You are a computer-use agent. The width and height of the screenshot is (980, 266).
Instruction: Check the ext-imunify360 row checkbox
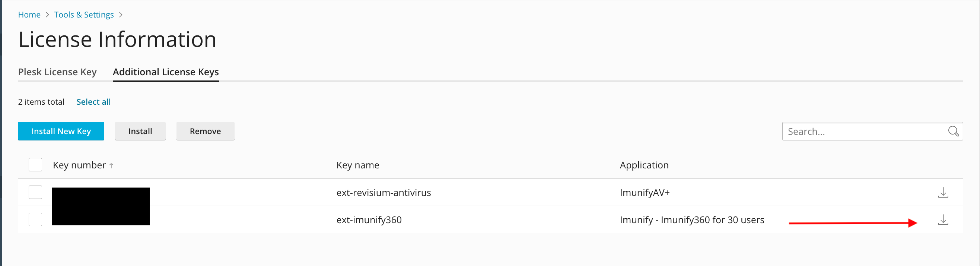(x=35, y=219)
